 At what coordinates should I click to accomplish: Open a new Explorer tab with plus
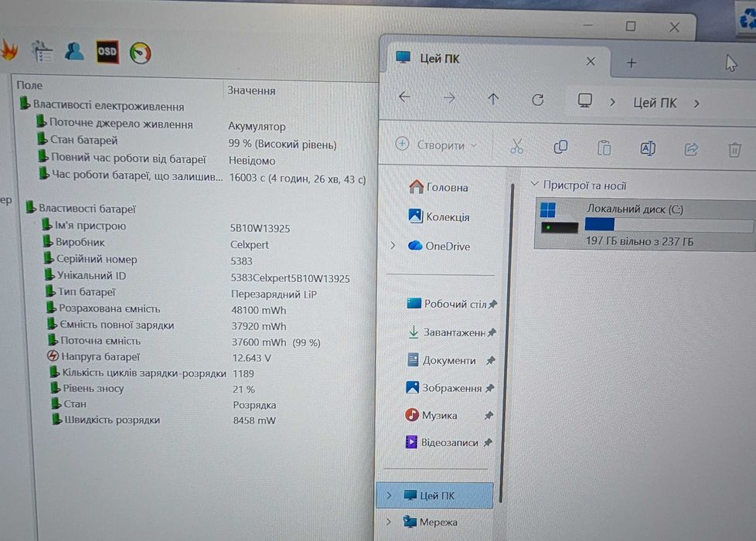pyautogui.click(x=632, y=63)
